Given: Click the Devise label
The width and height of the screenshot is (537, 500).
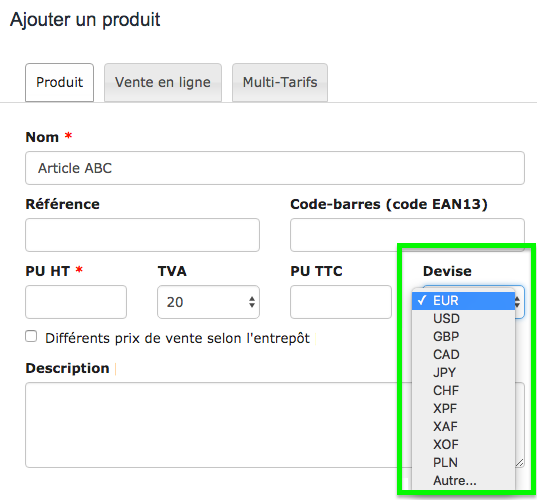Looking at the screenshot, I should (x=447, y=271).
